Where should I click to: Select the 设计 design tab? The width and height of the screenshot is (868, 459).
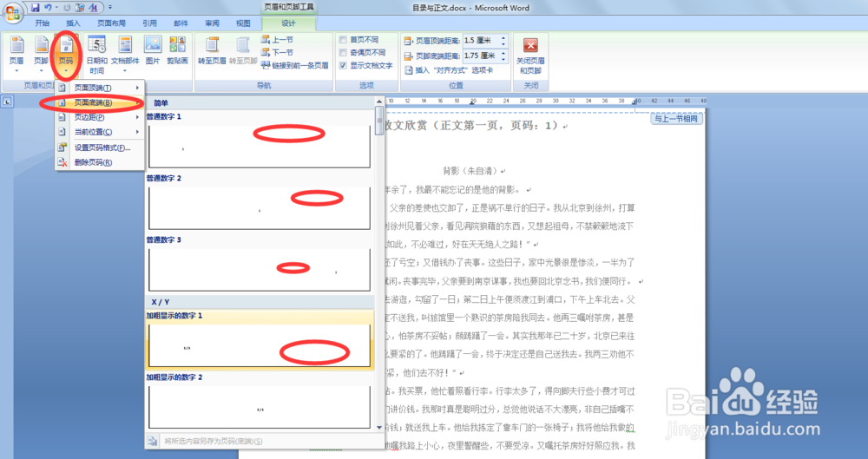288,23
